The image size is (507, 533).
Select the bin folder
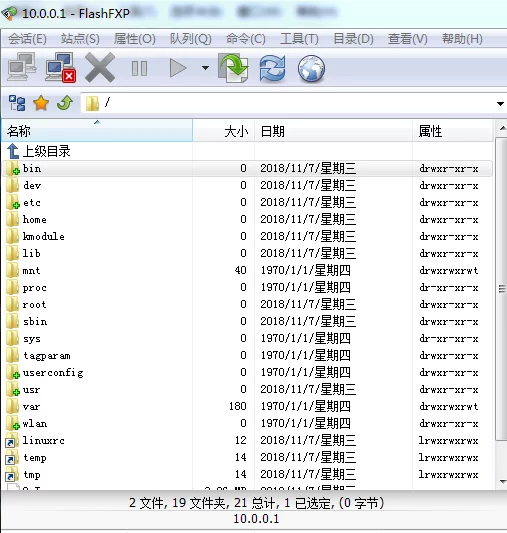click(x=247, y=168)
